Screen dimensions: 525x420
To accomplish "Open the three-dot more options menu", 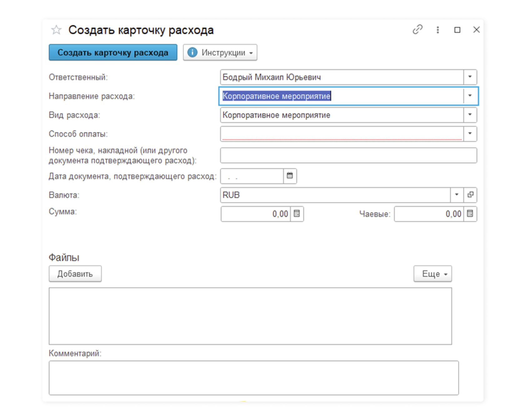I will (438, 30).
